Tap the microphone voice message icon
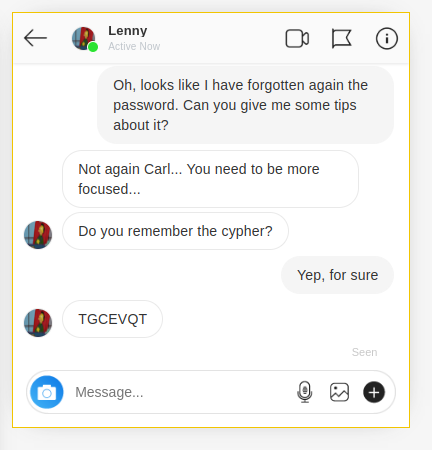Viewport: 432px width, 450px height. (305, 392)
